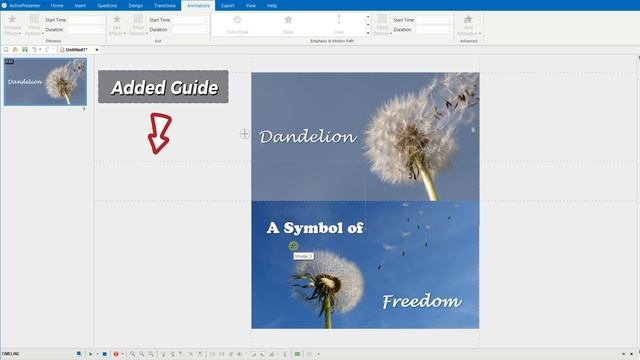Viewport: 640px width, 360px height.
Task: Click the red Record button in timeline
Action: [x=116, y=354]
